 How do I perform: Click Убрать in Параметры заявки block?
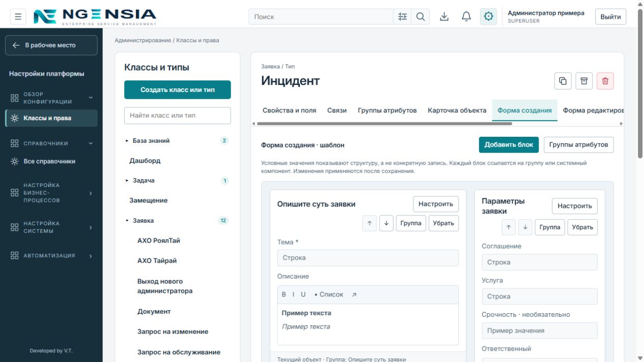(582, 227)
